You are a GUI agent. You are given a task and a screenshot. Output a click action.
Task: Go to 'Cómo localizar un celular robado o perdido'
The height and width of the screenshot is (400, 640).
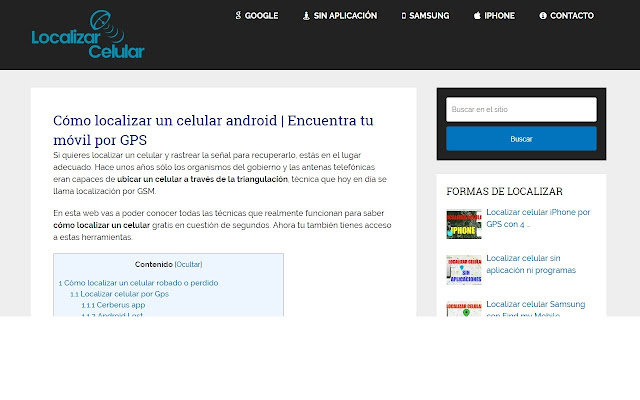(x=138, y=283)
